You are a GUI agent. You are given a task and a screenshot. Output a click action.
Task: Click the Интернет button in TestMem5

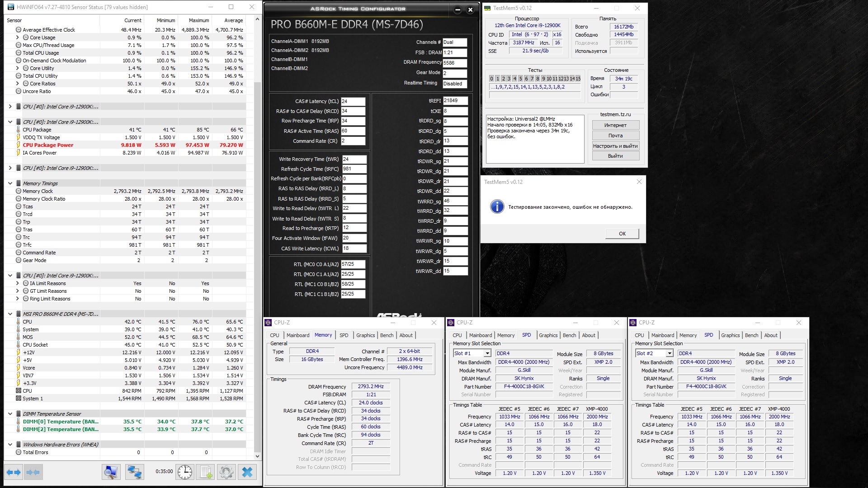point(616,125)
